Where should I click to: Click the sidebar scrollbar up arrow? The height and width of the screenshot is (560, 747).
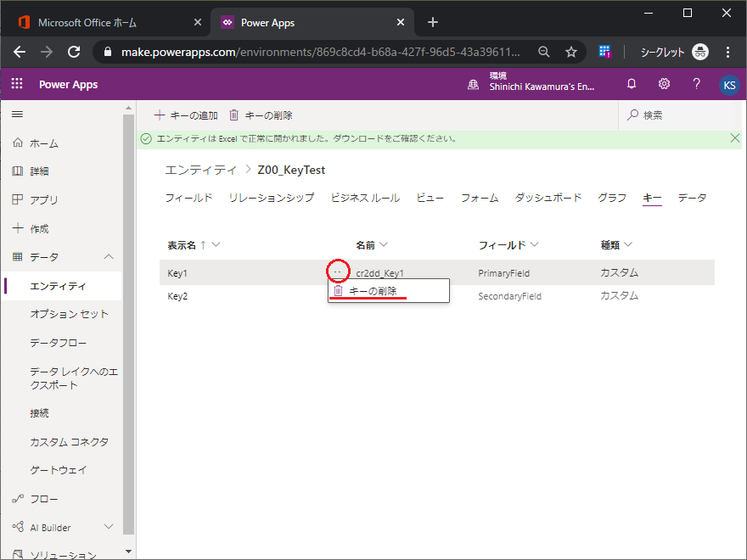pos(128,108)
